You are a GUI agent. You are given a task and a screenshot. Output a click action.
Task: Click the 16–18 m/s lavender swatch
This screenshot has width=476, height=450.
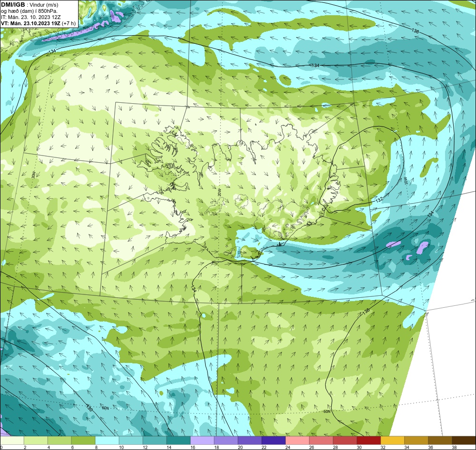(202, 440)
